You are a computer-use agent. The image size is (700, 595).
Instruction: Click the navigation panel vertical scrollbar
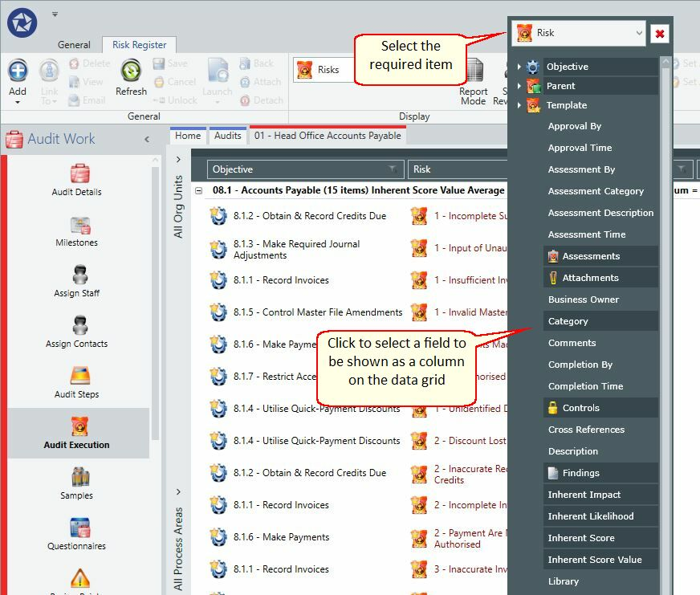(155, 304)
